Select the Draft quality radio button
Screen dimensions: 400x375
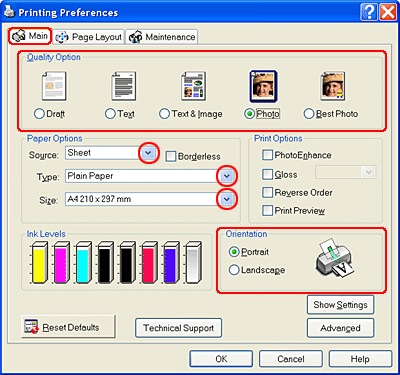[x=39, y=114]
